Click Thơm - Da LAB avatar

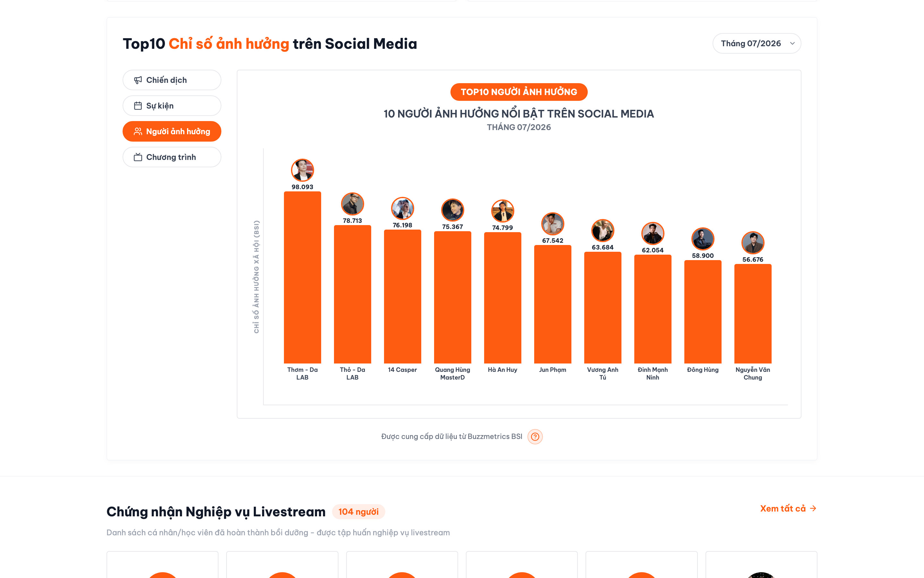click(303, 170)
